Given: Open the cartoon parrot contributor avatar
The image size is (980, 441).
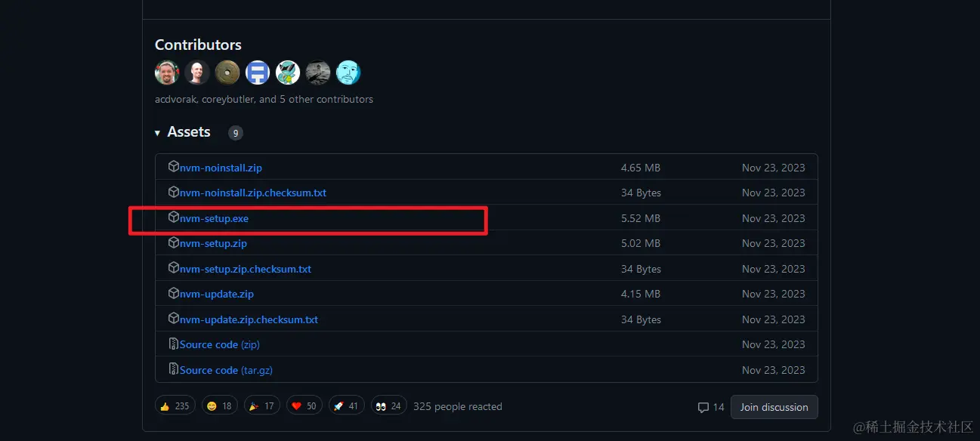Looking at the screenshot, I should 288,72.
